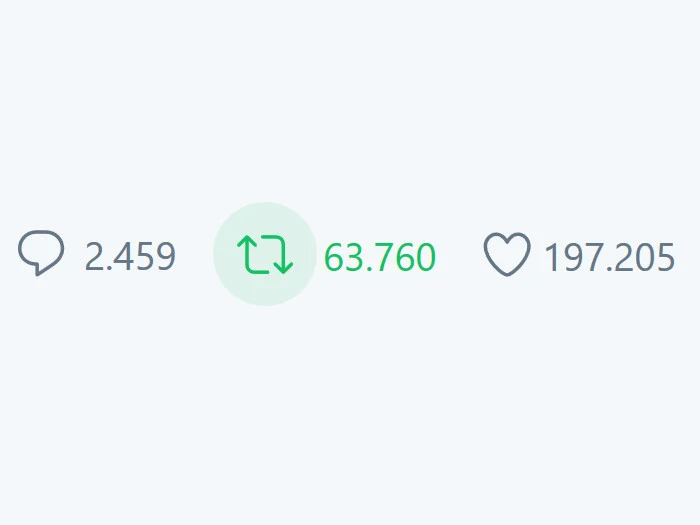View who liked via gray 197.205 number
Image resolution: width=700 pixels, height=525 pixels.
pos(609,257)
